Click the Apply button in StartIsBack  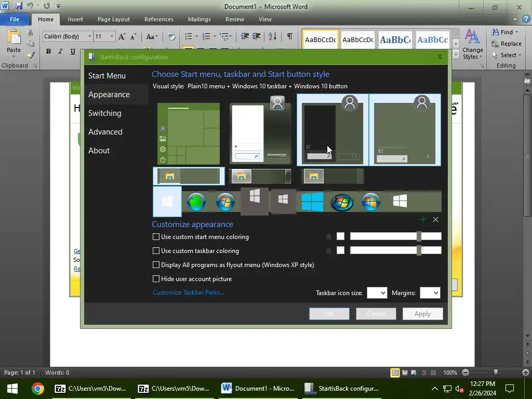click(x=422, y=314)
